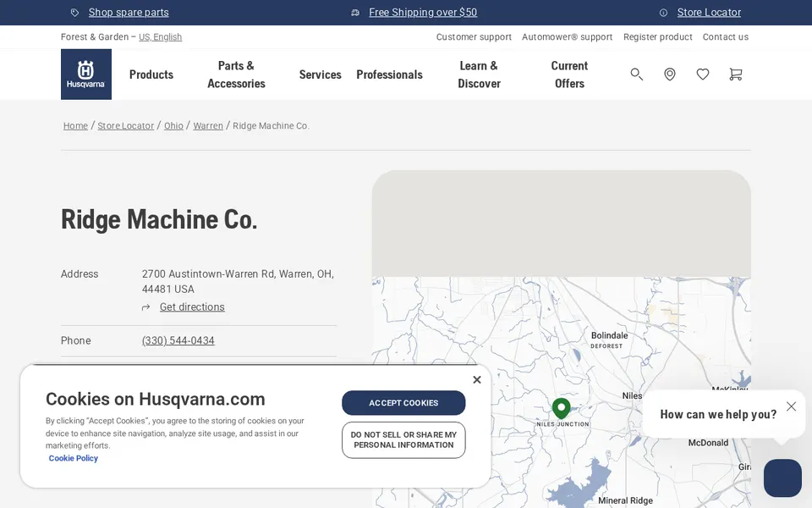Open the wishlist heart icon
812x508 pixels.
pyautogui.click(x=703, y=75)
